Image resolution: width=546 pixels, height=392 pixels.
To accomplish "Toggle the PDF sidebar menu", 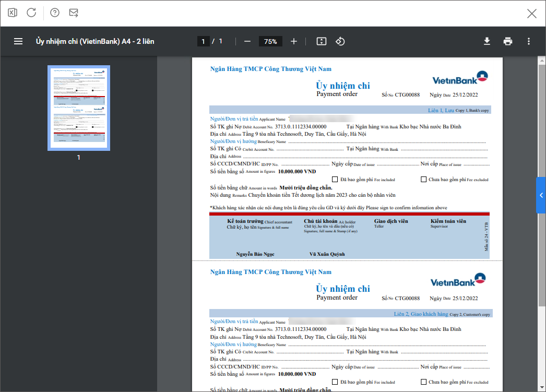I will [x=18, y=41].
